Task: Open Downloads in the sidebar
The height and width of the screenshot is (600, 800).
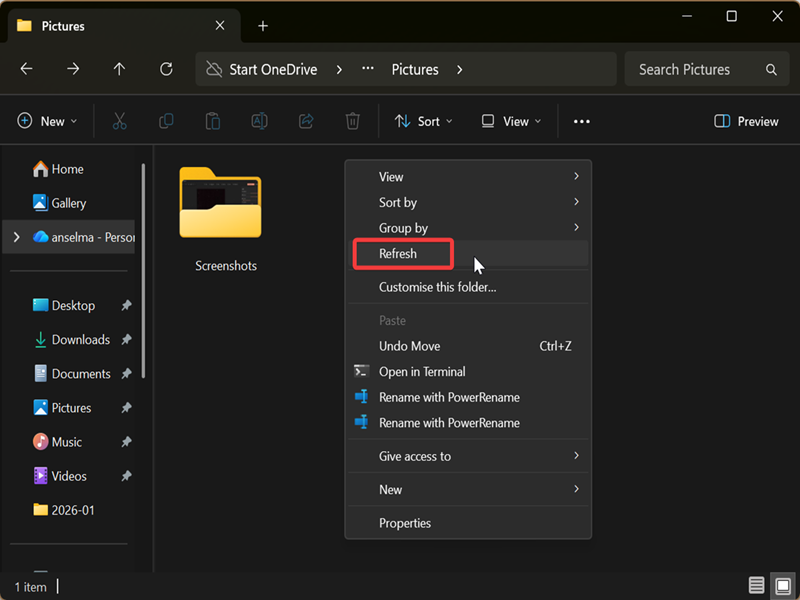Action: pos(80,340)
